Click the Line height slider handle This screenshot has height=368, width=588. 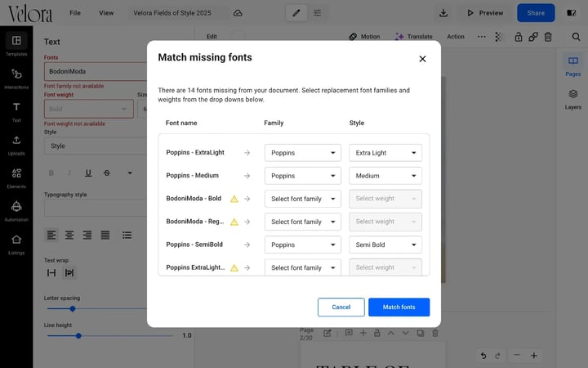pos(78,336)
